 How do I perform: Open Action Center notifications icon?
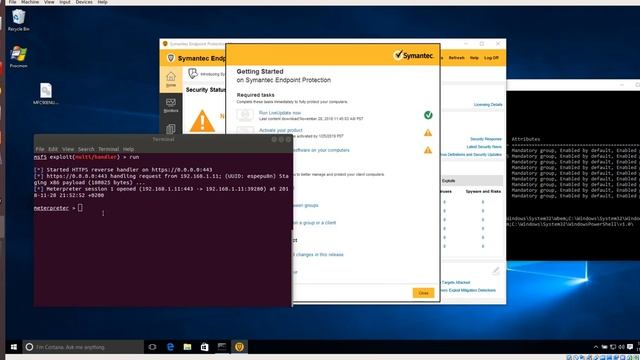click(630, 347)
